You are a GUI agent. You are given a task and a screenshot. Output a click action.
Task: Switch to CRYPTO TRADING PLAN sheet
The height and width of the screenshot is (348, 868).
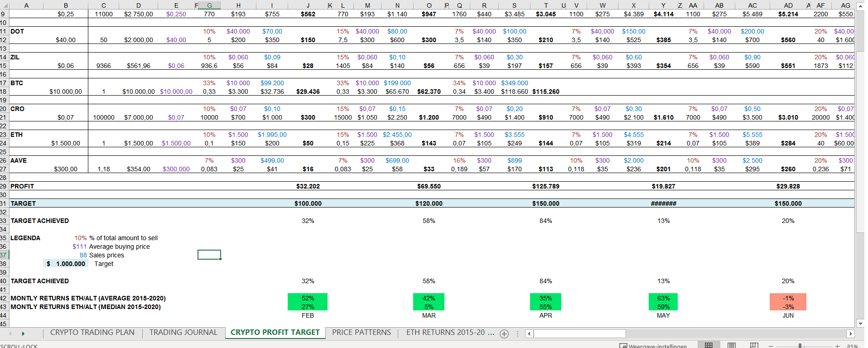click(x=92, y=333)
